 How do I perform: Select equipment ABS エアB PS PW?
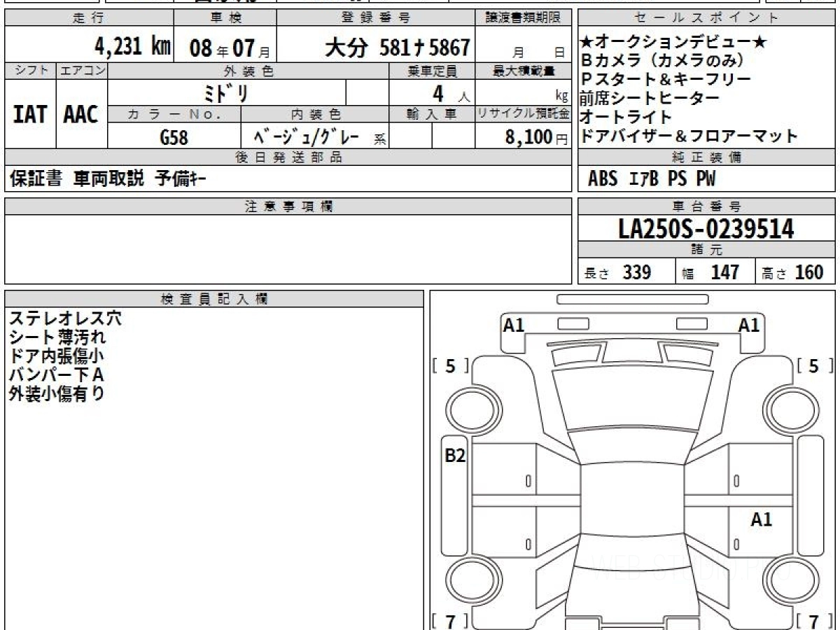(652, 179)
